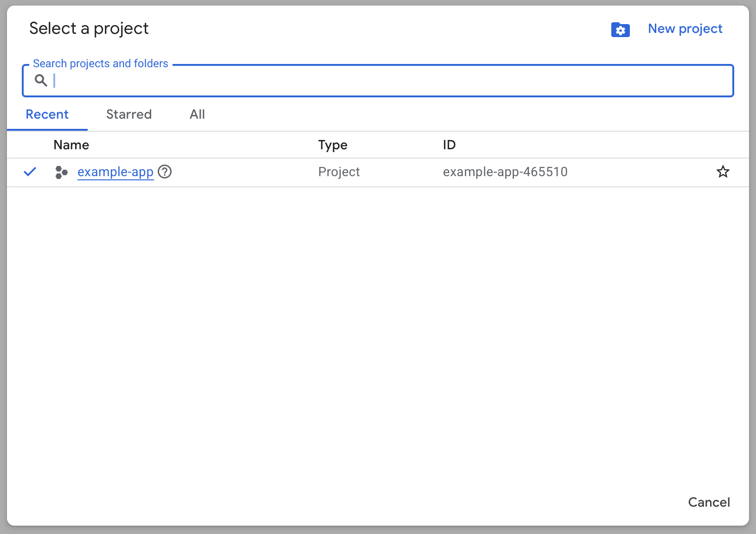Select the Recent tab

point(47,114)
